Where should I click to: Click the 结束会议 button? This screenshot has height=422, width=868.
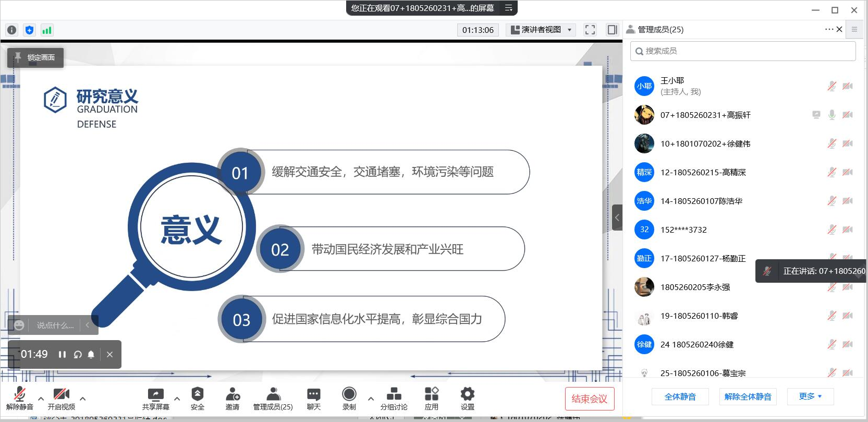[x=589, y=399]
